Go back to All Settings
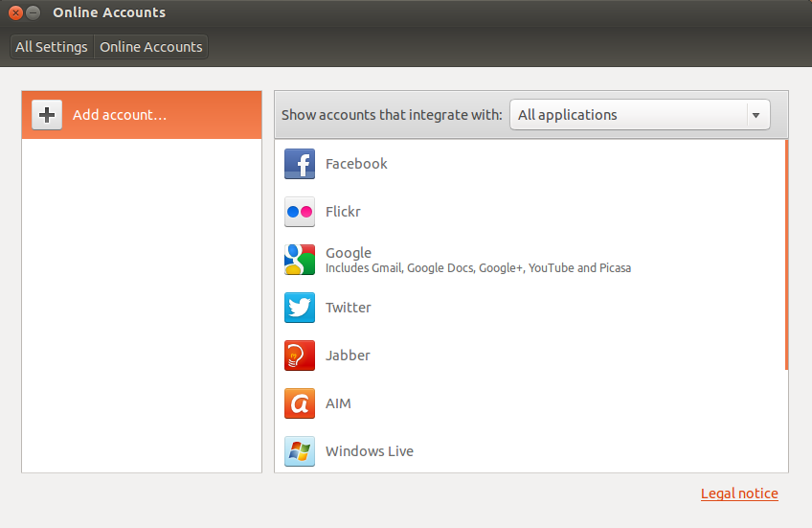Viewport: 812px width, 528px height. coord(52,47)
